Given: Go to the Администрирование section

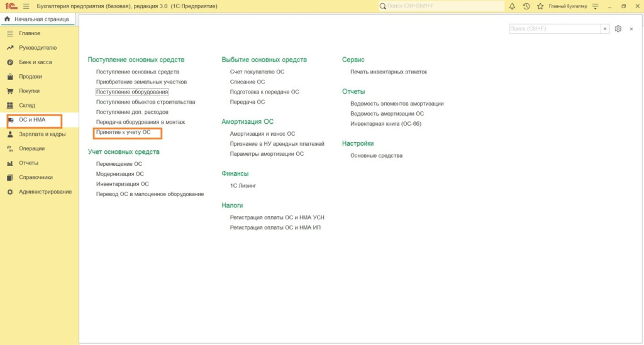Looking at the screenshot, I should 45,192.
